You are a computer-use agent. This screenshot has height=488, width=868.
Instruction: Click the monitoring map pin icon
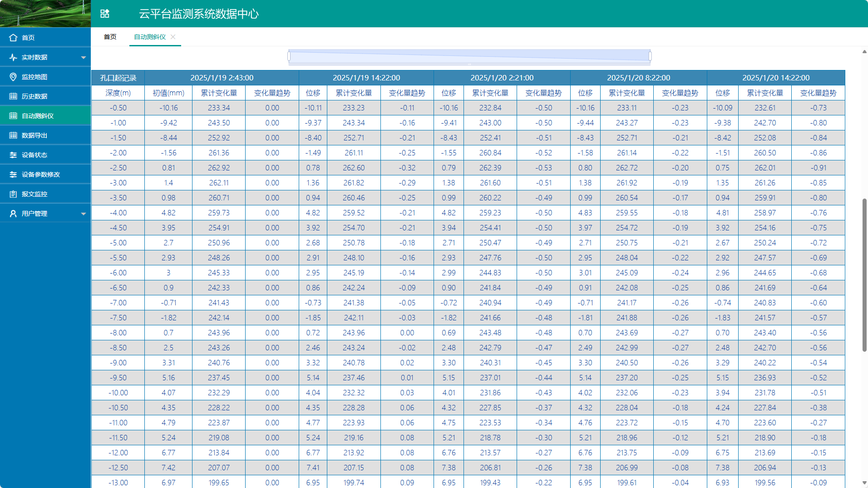13,77
